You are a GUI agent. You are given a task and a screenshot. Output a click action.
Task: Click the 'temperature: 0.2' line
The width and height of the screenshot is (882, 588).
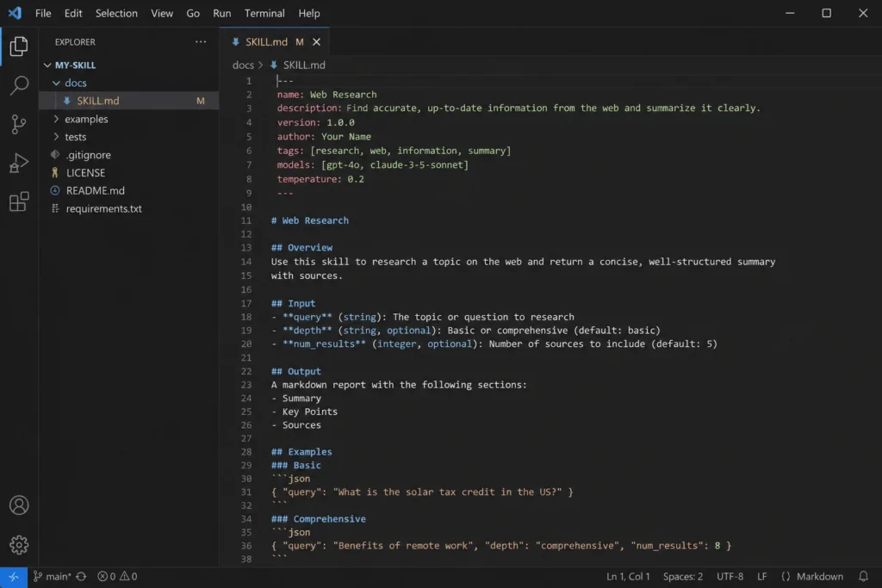[320, 179]
